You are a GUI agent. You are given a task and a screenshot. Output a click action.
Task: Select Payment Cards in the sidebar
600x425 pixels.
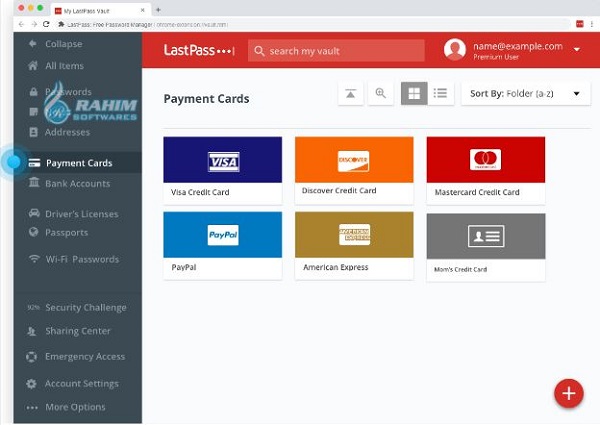[x=79, y=163]
